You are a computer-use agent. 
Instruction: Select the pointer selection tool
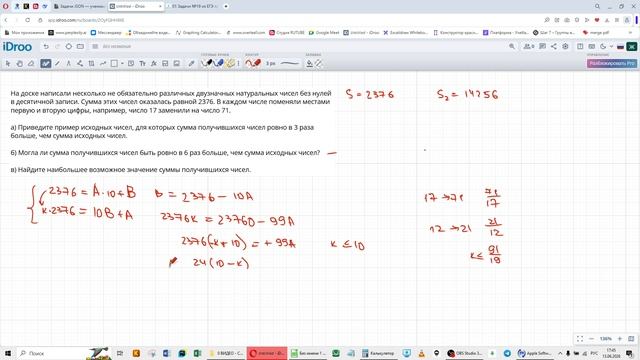(x=8, y=63)
